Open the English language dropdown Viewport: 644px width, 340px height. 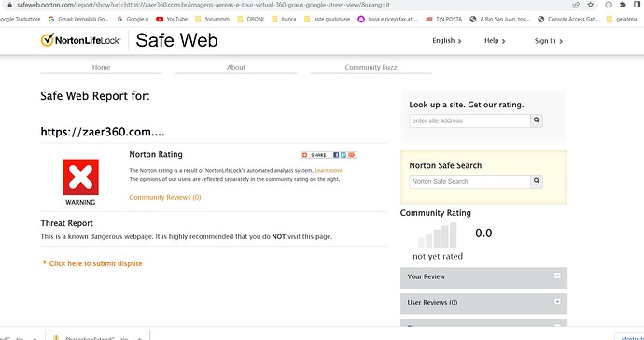pyautogui.click(x=447, y=41)
